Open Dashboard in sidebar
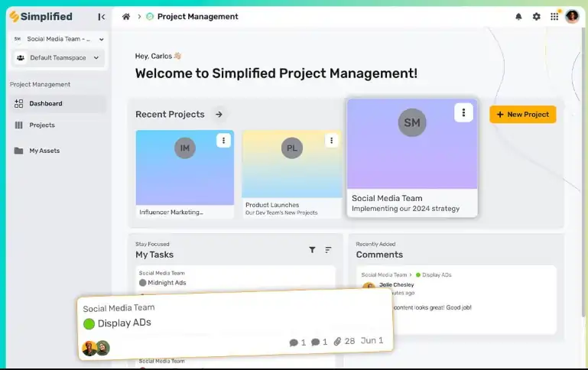Viewport: 588px width, 370px height. 58,103
